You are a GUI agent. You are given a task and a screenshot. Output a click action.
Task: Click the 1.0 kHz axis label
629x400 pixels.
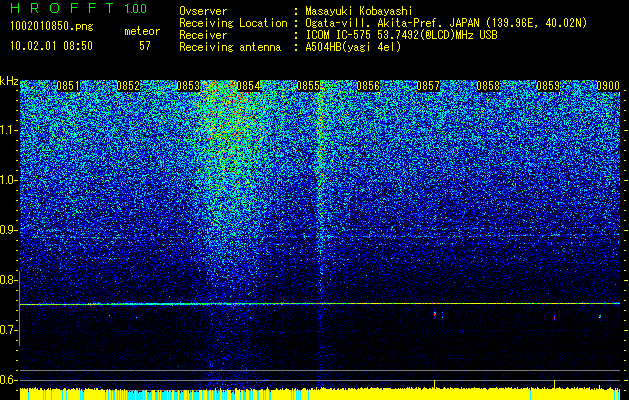[x=8, y=180]
